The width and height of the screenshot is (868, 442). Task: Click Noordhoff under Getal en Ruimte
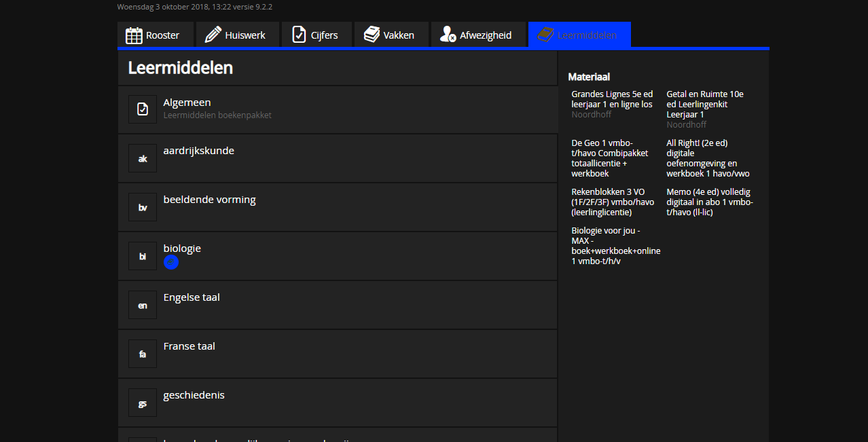687,125
